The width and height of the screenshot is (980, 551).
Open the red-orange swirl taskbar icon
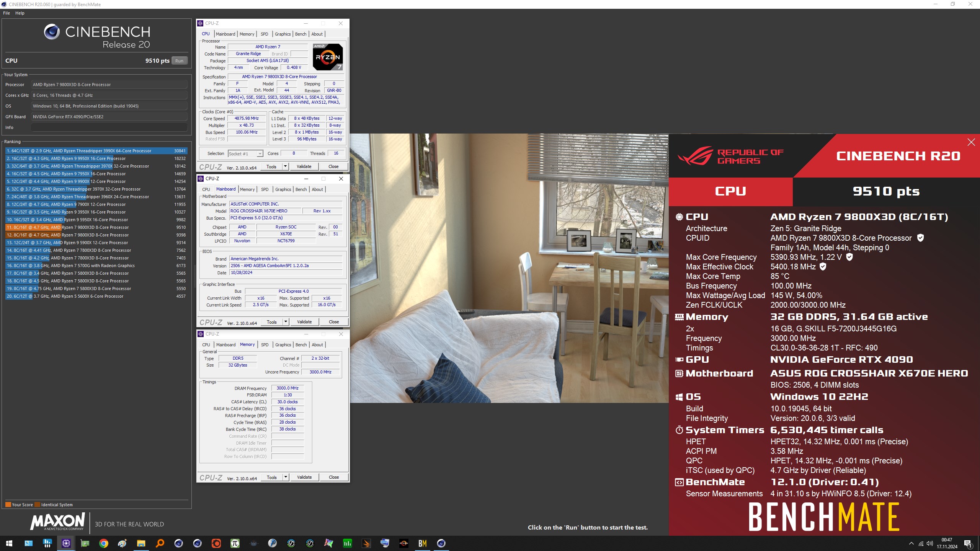[x=216, y=543]
